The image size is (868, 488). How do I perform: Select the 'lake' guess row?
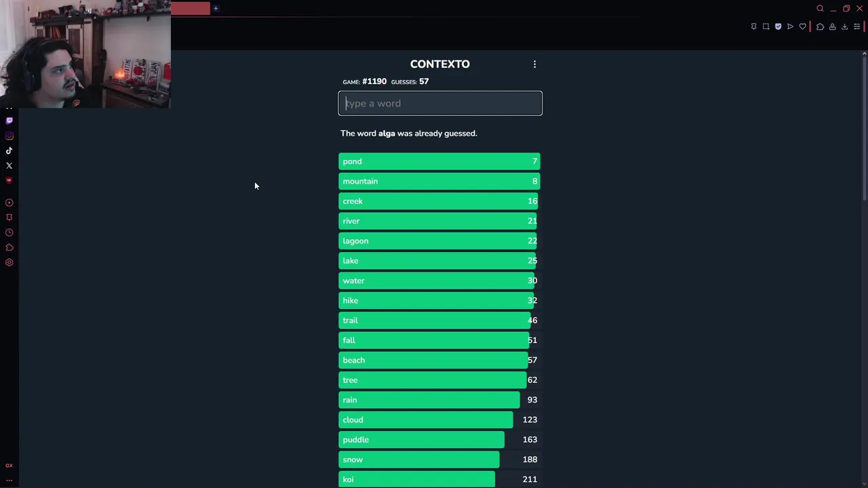click(439, 261)
